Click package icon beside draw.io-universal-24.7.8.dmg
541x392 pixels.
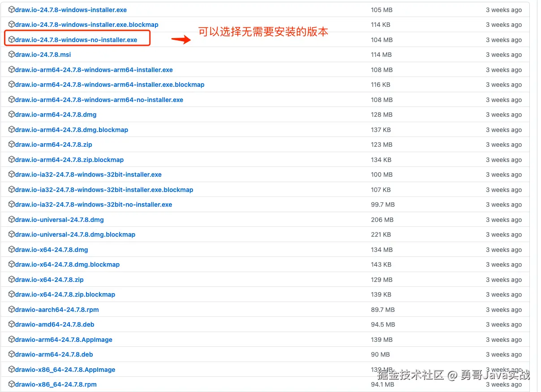tap(12, 220)
